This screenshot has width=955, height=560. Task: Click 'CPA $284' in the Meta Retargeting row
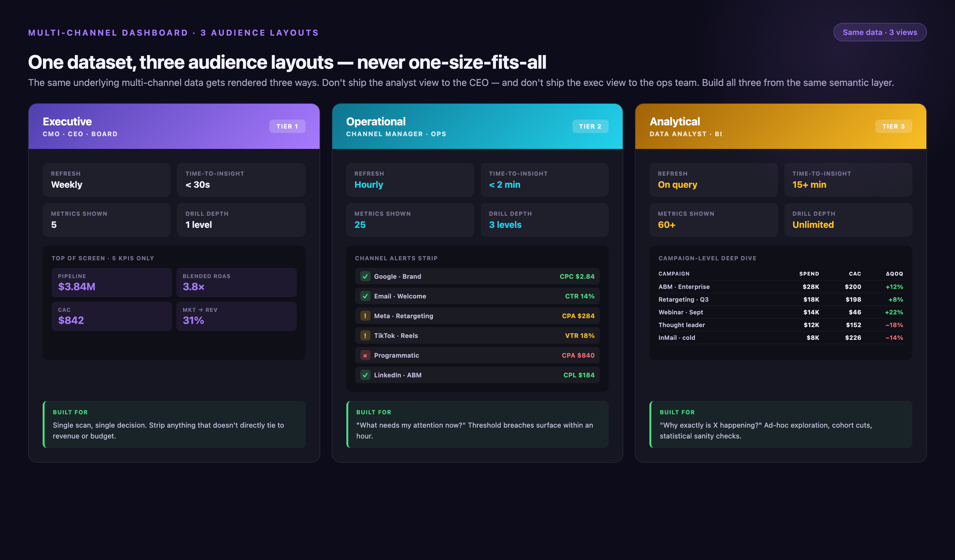point(578,316)
